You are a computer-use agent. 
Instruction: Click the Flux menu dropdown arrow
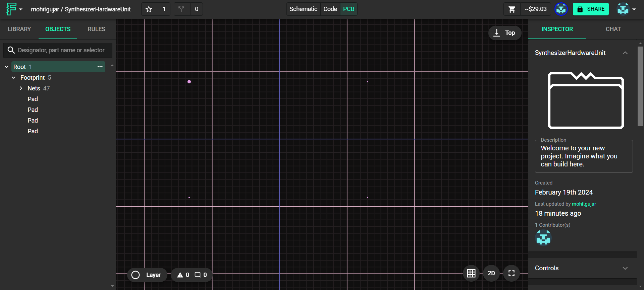coord(20,9)
